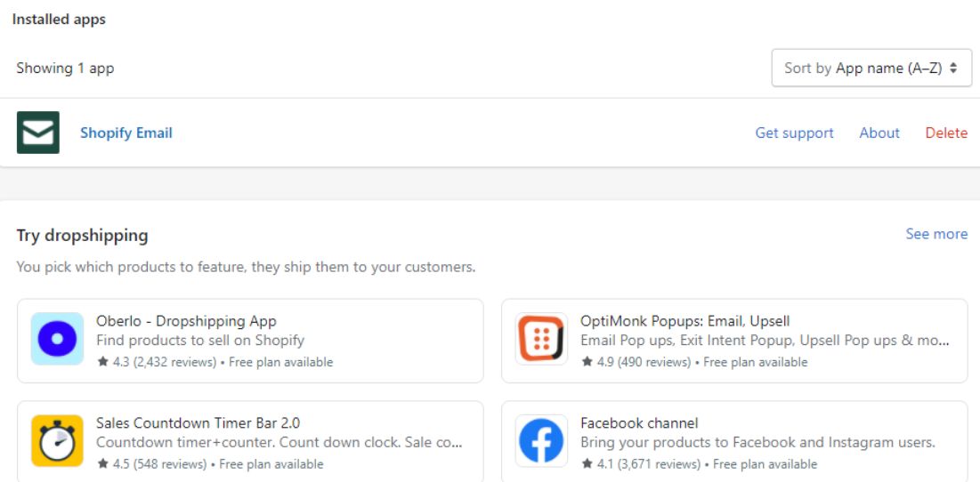980x482 pixels.
Task: Open Sales Countdown Timer Bar 2.0 title
Action: click(x=198, y=422)
